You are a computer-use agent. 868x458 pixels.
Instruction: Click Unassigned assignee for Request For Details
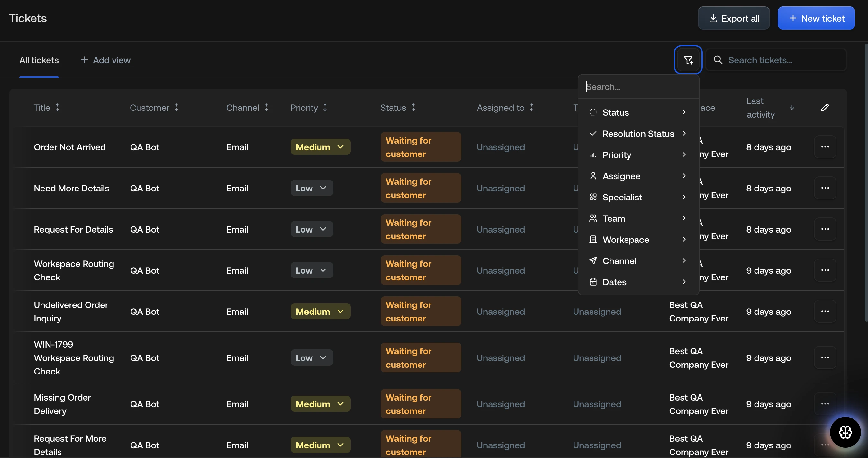click(x=500, y=229)
